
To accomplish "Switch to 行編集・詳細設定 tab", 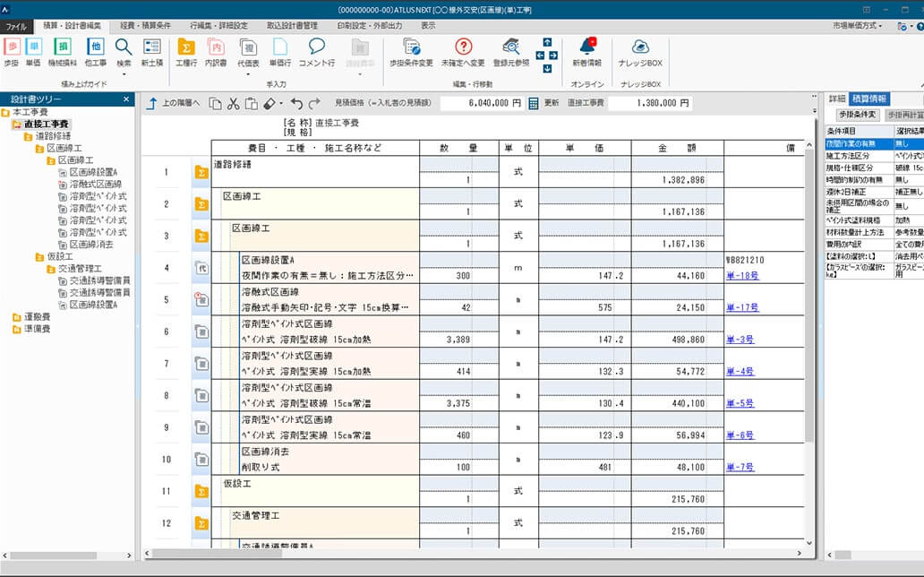I will [218, 26].
